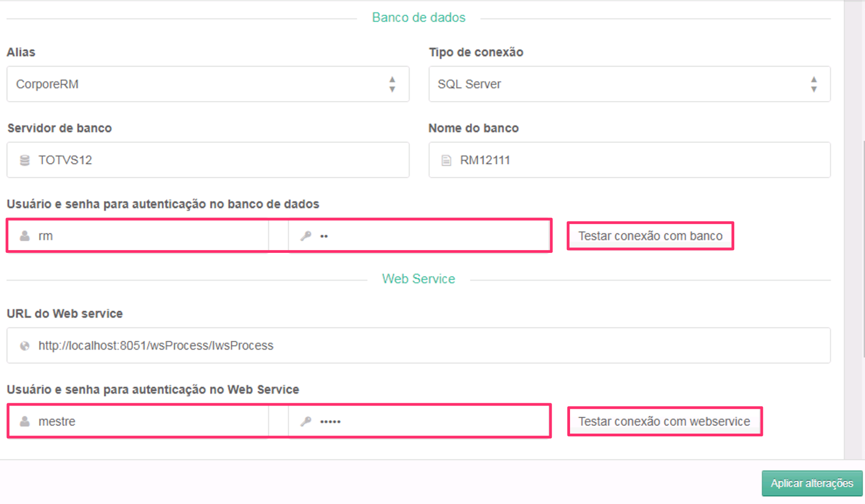Open the Tipo de conexão SQL Server dropdown
This screenshot has height=504, width=865.
coord(629,84)
